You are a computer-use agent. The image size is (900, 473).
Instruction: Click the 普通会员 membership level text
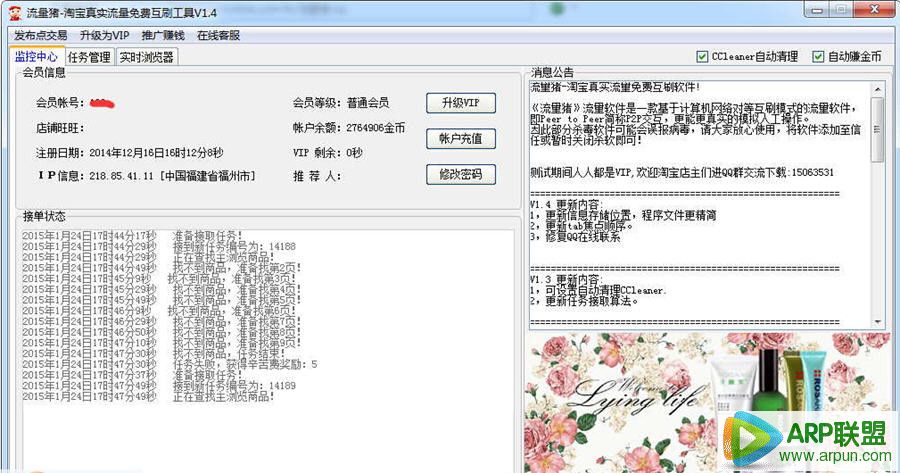(x=368, y=103)
